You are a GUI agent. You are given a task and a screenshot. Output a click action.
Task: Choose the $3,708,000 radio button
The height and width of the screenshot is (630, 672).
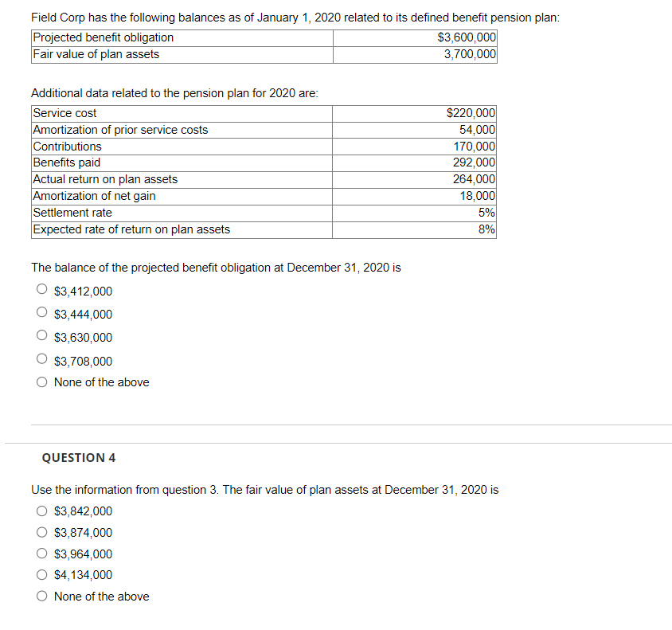(41, 358)
